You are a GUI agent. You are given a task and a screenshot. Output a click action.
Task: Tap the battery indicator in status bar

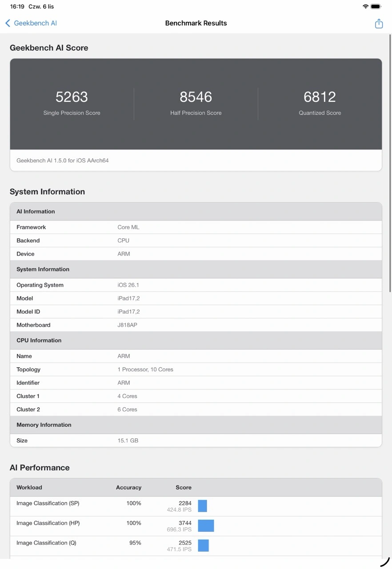point(376,7)
